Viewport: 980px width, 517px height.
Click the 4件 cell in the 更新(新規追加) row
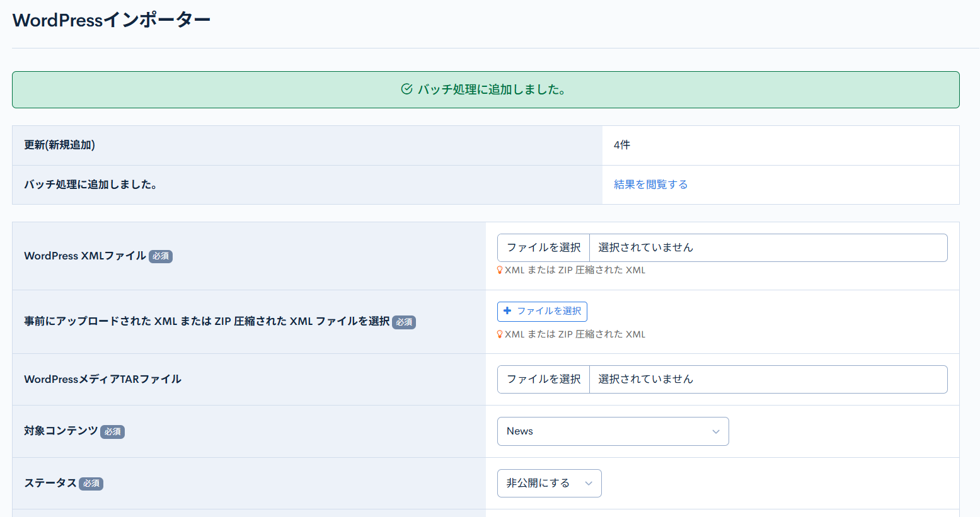click(x=620, y=145)
